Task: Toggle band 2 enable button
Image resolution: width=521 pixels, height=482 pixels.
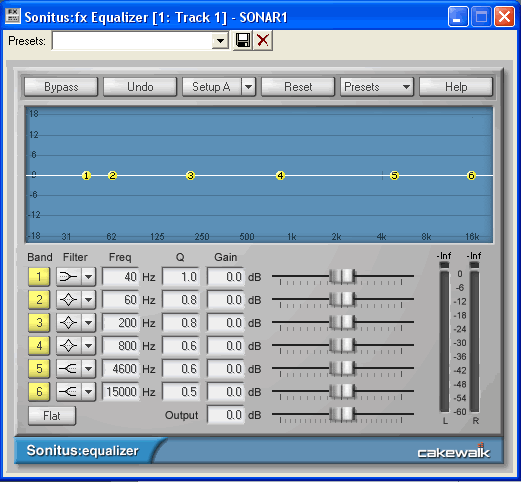Action: (x=39, y=300)
